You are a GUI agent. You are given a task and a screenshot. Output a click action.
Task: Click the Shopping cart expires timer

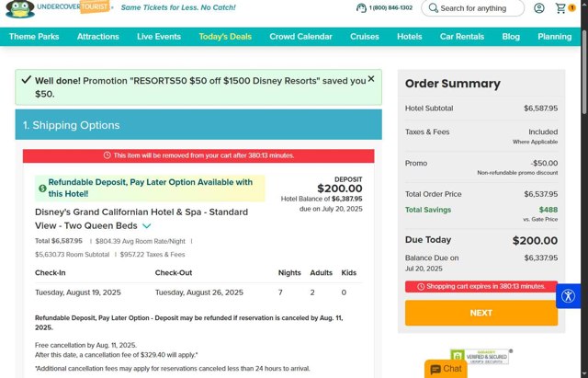pos(481,286)
